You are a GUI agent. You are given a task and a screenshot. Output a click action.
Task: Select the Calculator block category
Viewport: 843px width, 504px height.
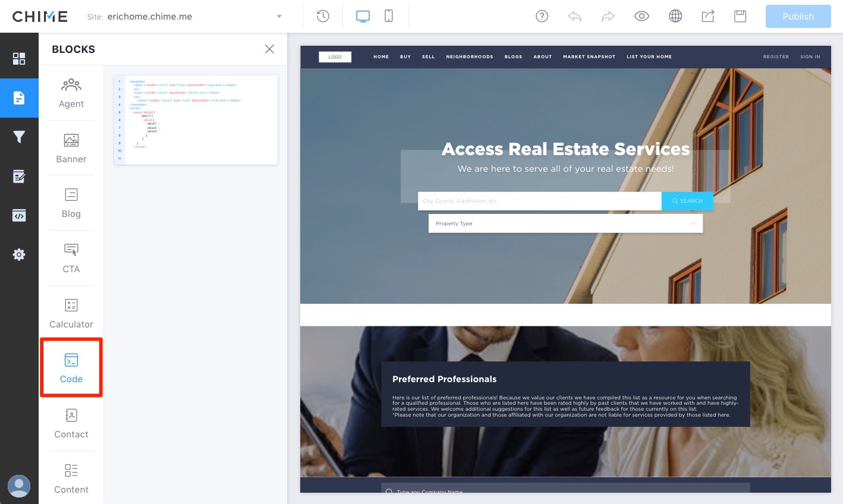(71, 314)
